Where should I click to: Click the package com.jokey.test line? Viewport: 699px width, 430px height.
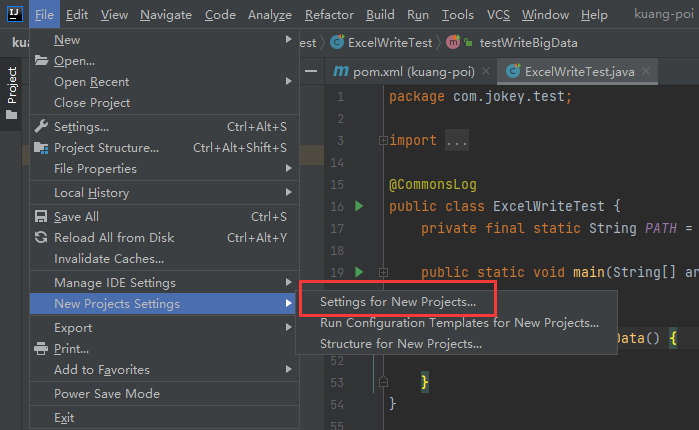pos(480,96)
